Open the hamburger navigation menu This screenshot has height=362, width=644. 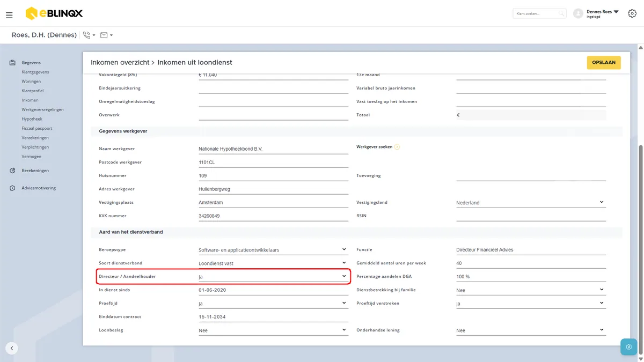tap(9, 15)
